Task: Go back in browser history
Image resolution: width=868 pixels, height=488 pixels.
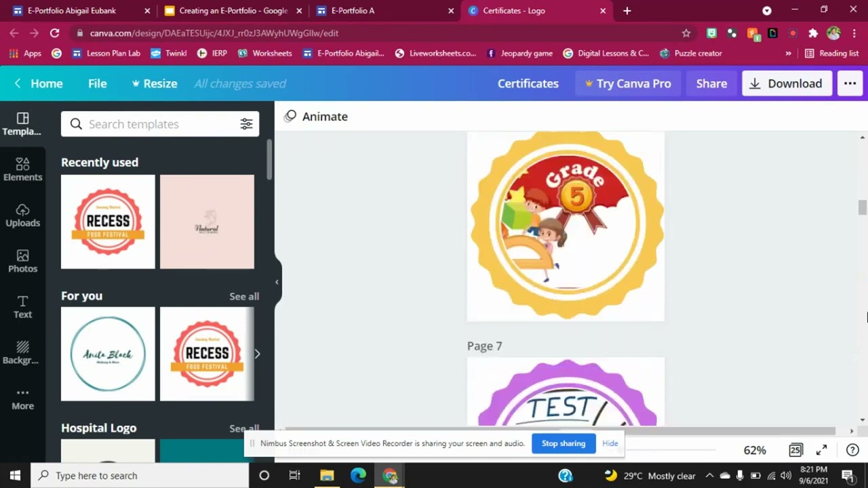Action: click(x=14, y=33)
